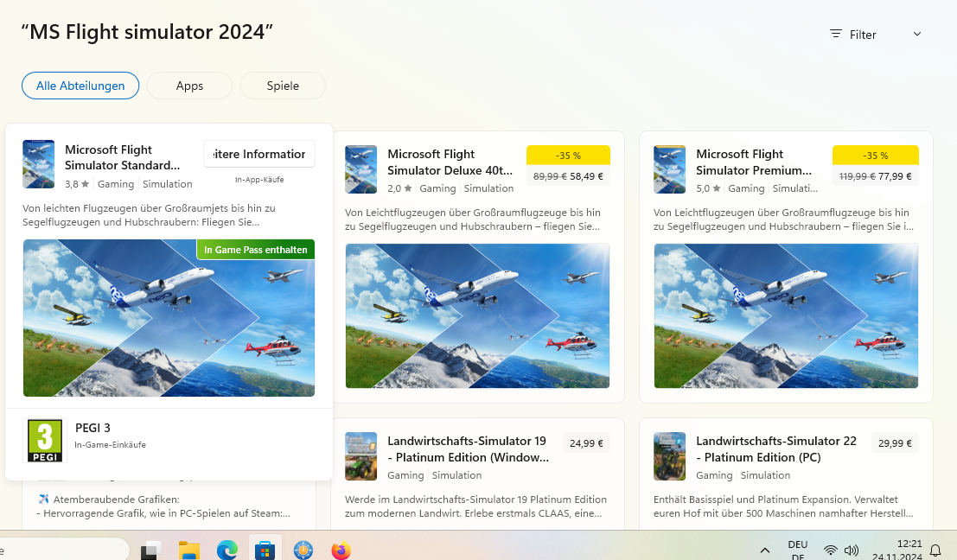
Task: Click the PEGI 3 rating badge
Action: point(45,441)
